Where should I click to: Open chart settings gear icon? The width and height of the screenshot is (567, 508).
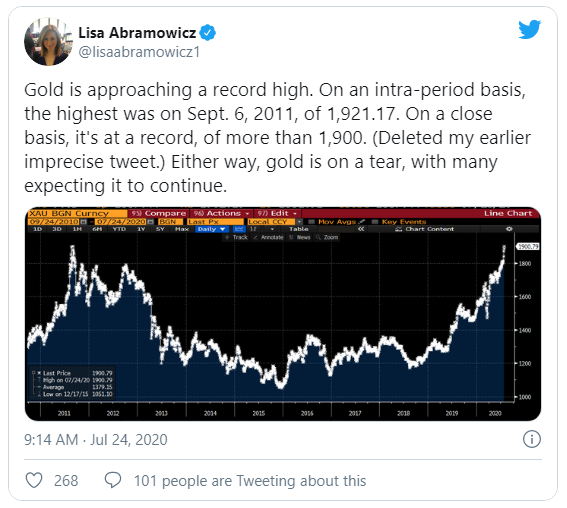point(509,229)
